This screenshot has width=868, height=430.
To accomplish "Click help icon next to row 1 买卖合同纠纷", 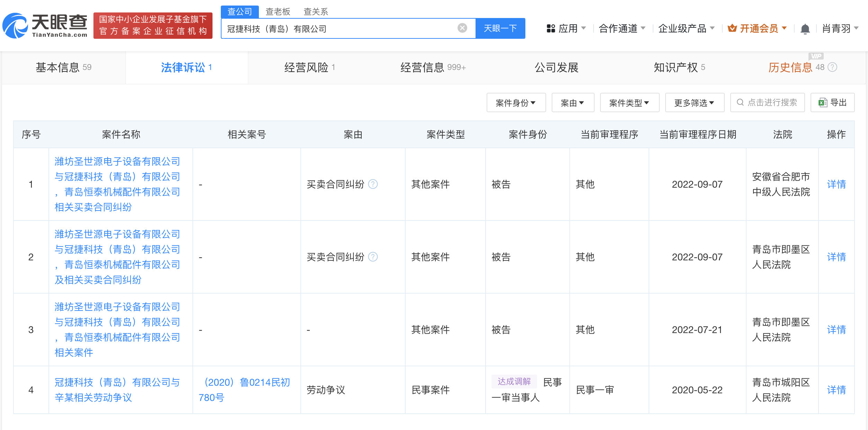I will (373, 184).
